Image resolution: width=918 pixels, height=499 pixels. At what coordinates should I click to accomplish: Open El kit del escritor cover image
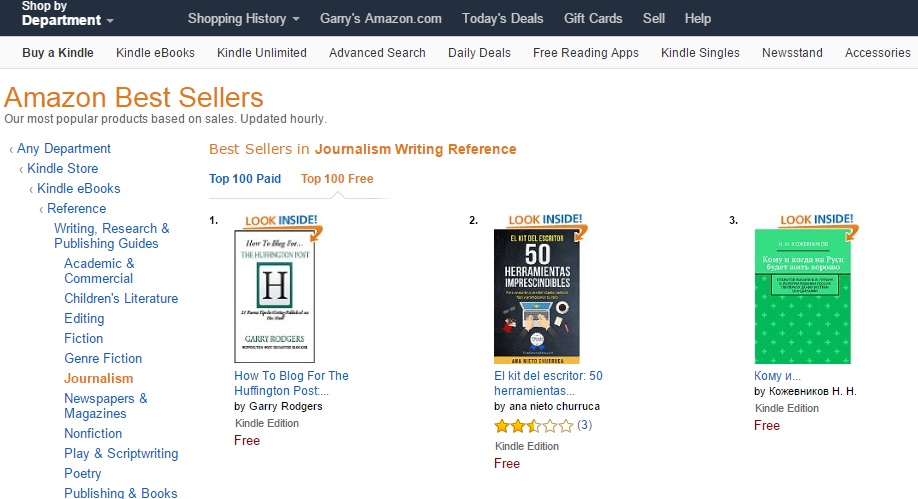point(537,296)
